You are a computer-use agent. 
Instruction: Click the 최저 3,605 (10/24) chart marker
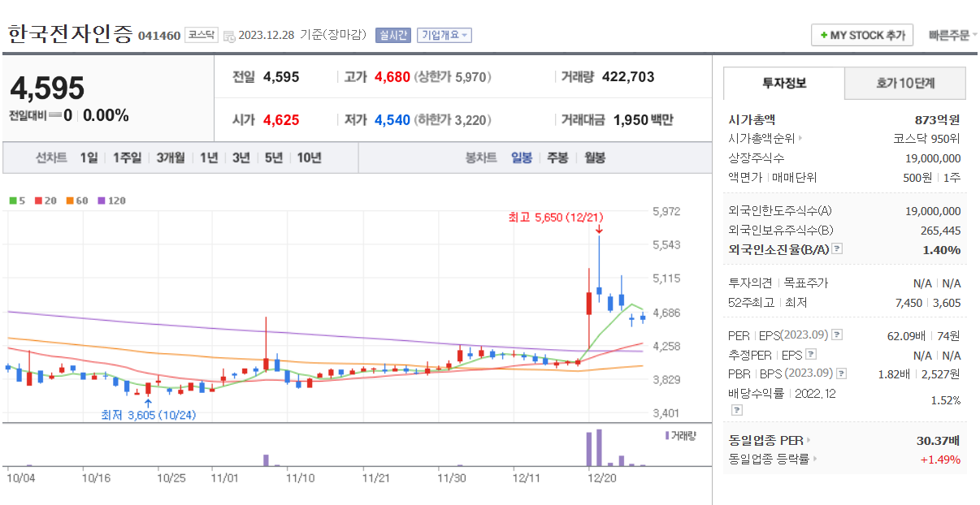[148, 414]
